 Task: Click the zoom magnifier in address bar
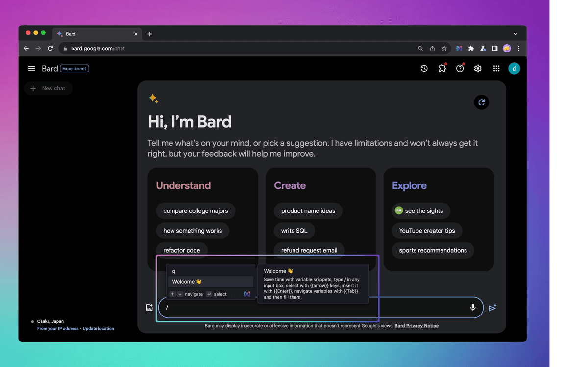pyautogui.click(x=420, y=49)
